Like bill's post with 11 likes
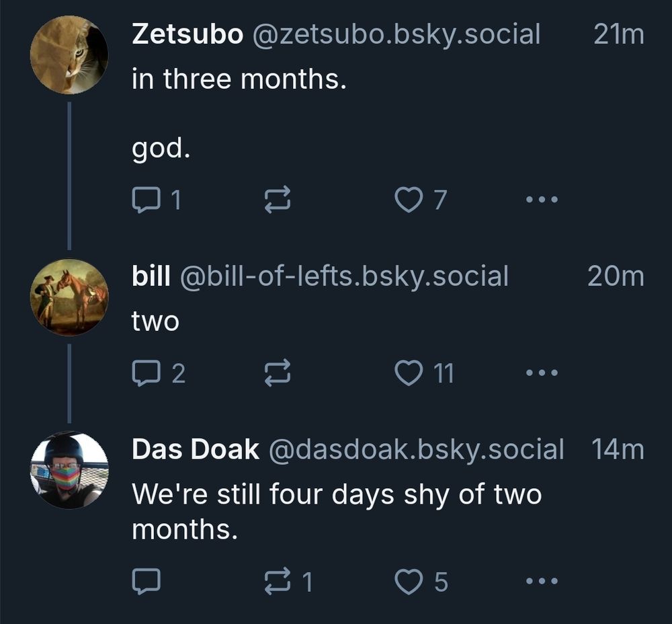 pyautogui.click(x=408, y=373)
